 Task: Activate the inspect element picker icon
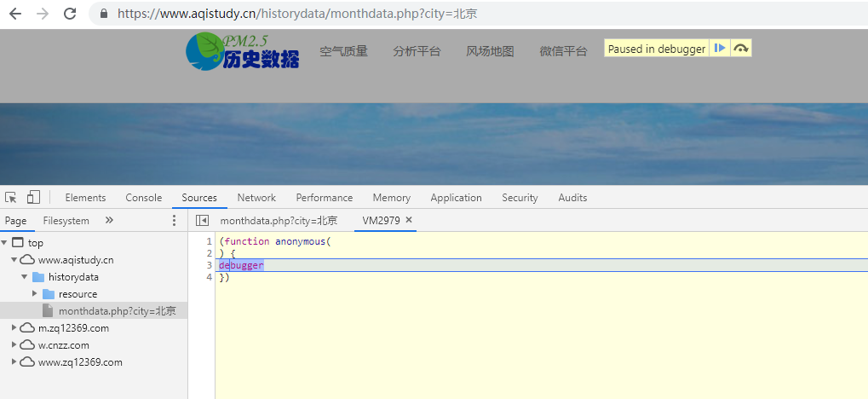point(10,197)
